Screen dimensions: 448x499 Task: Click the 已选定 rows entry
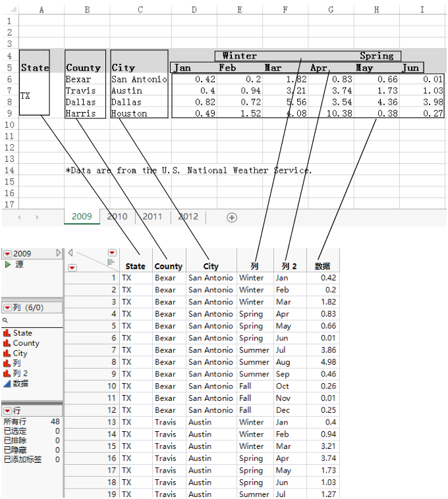tap(32, 431)
